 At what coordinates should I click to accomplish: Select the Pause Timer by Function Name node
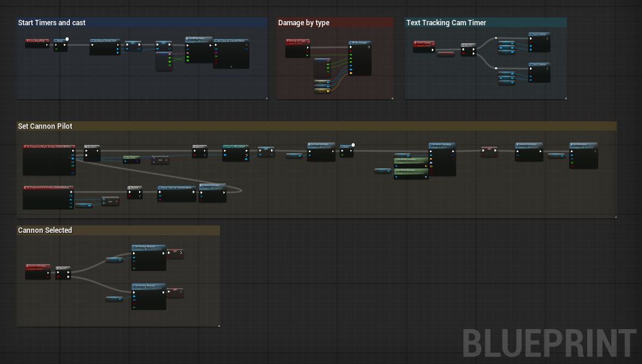click(x=177, y=194)
